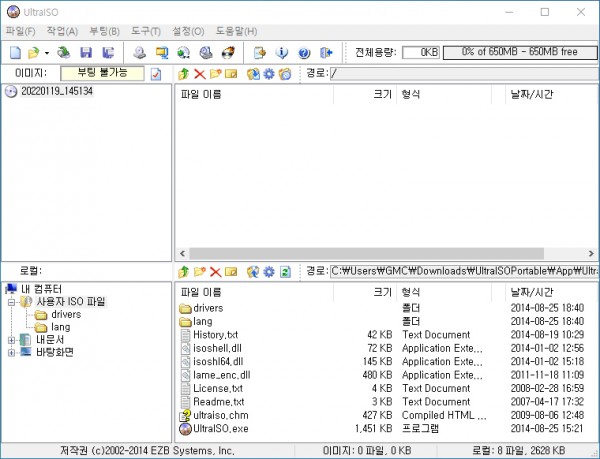Click the Save As icon
The height and width of the screenshot is (459, 600).
[x=108, y=52]
